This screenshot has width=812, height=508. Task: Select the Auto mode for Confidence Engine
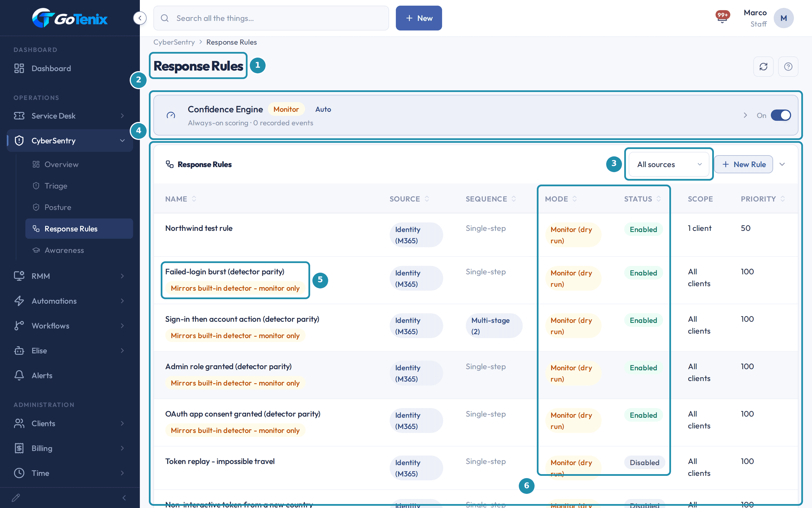tap(323, 109)
